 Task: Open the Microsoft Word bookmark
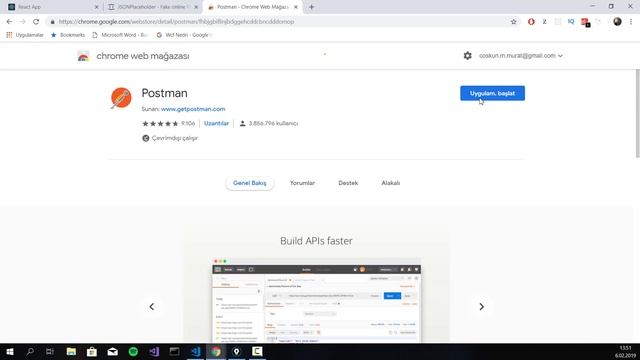coord(120,35)
